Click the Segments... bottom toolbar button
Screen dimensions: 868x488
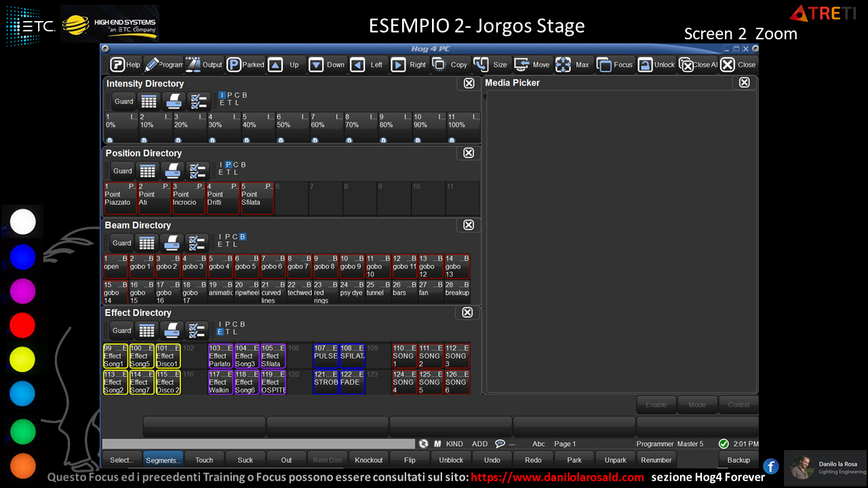163,460
